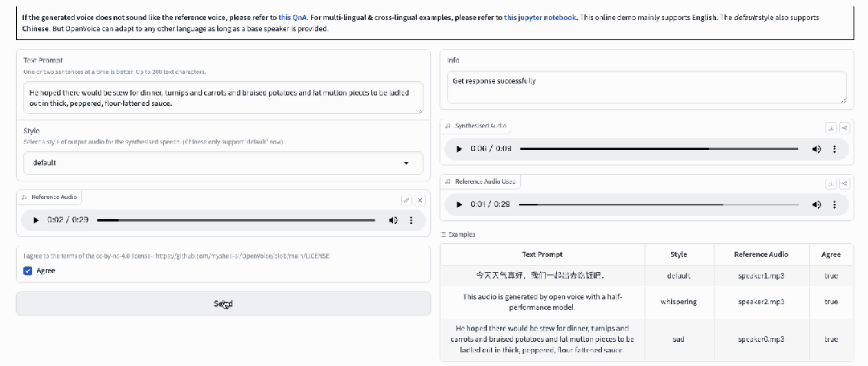Play the Reference Audio clip
The image size is (868, 366).
point(36,220)
